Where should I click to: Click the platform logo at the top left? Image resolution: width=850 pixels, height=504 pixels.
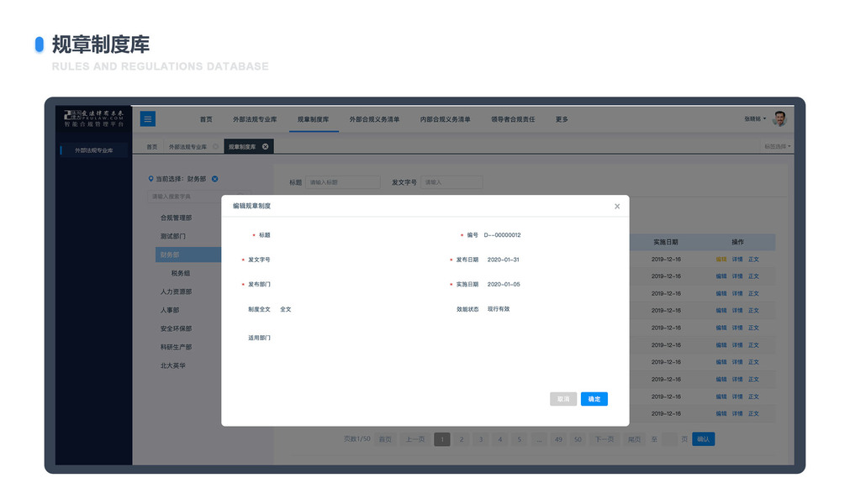point(94,118)
